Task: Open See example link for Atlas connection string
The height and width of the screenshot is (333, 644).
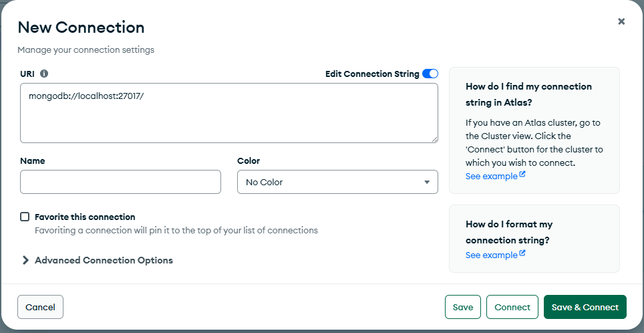Action: [491, 176]
